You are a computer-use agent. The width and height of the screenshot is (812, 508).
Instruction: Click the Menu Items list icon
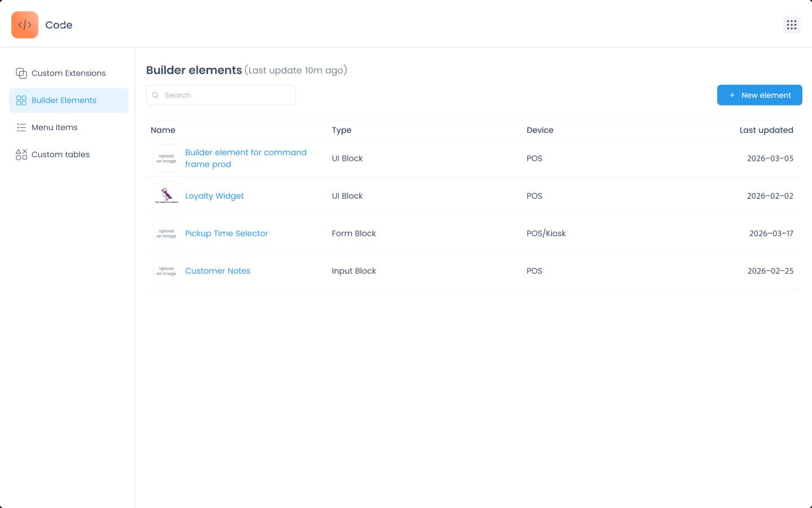tap(21, 128)
